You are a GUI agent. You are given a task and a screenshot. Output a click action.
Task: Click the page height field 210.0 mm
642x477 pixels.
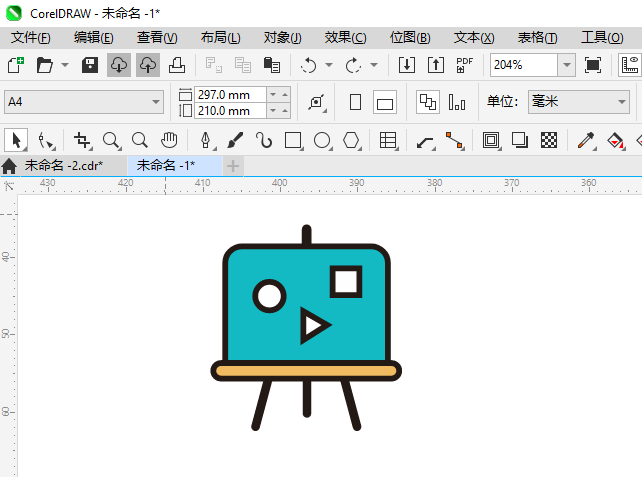pos(230,111)
